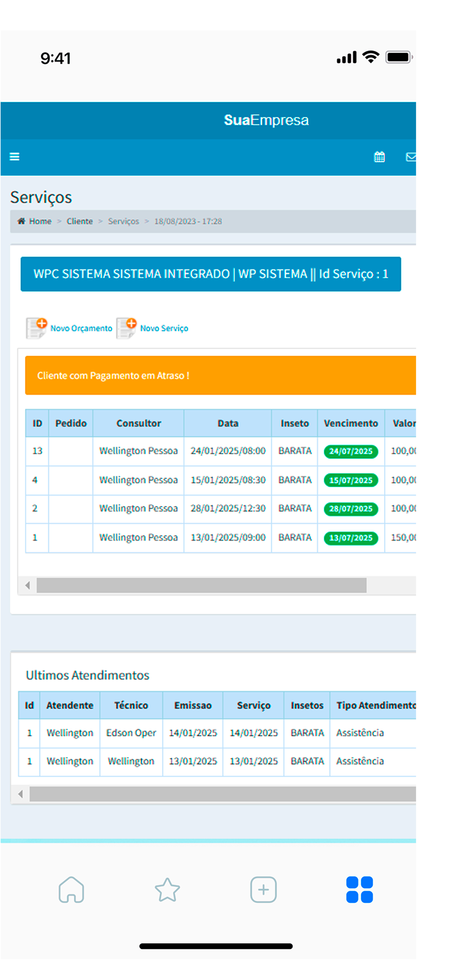This screenshot has height=980, width=453.
Task: Open the envelope messages icon
Action: [410, 157]
